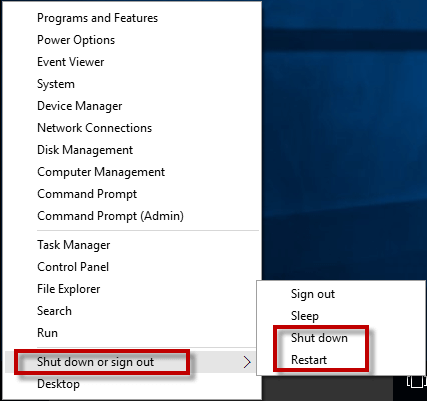Open Computer Management
This screenshot has width=427, height=401.
101,172
